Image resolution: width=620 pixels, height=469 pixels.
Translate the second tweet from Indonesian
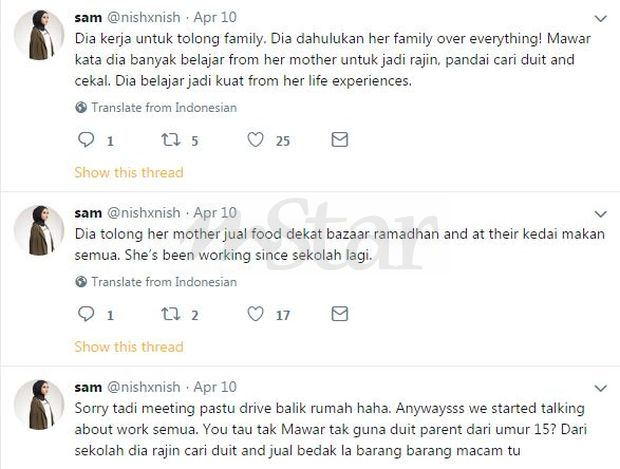(x=157, y=282)
